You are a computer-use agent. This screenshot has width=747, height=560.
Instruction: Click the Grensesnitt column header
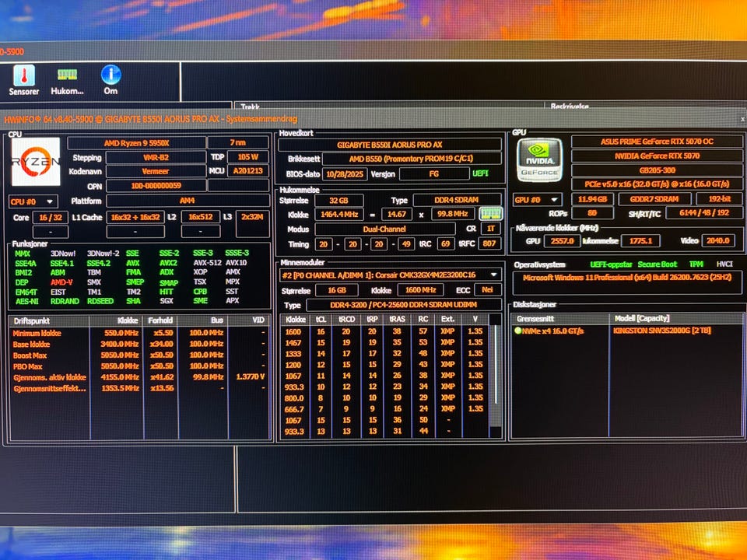coord(560,319)
